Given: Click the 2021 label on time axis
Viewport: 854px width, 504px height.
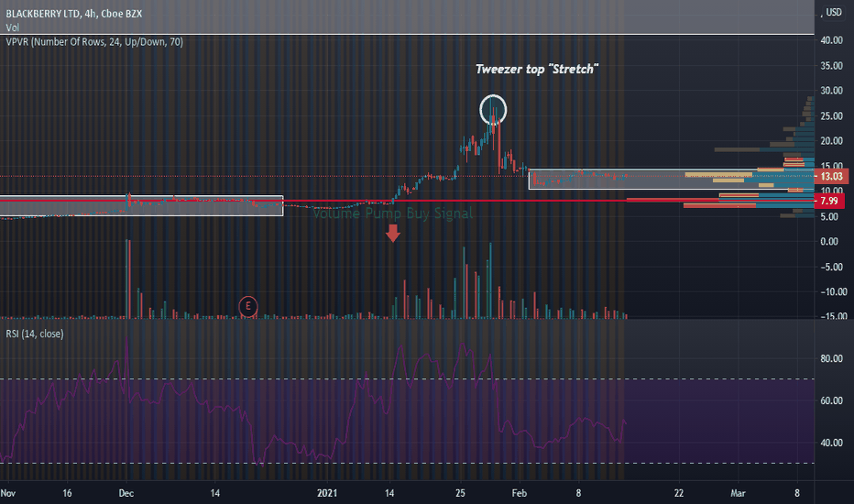Looking at the screenshot, I should pyautogui.click(x=327, y=493).
